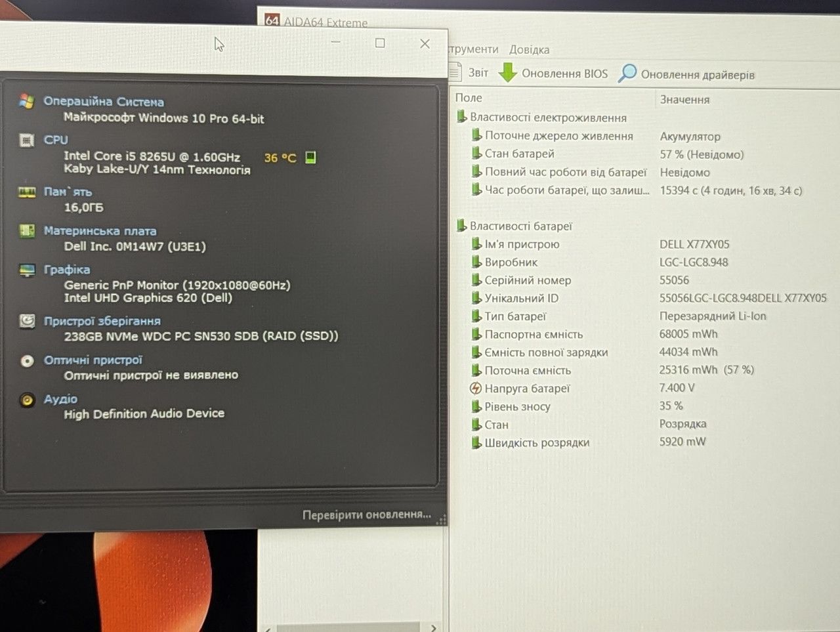840x632 pixels.
Task: Open the Оптичні пристрої section heading
Action: [x=93, y=360]
